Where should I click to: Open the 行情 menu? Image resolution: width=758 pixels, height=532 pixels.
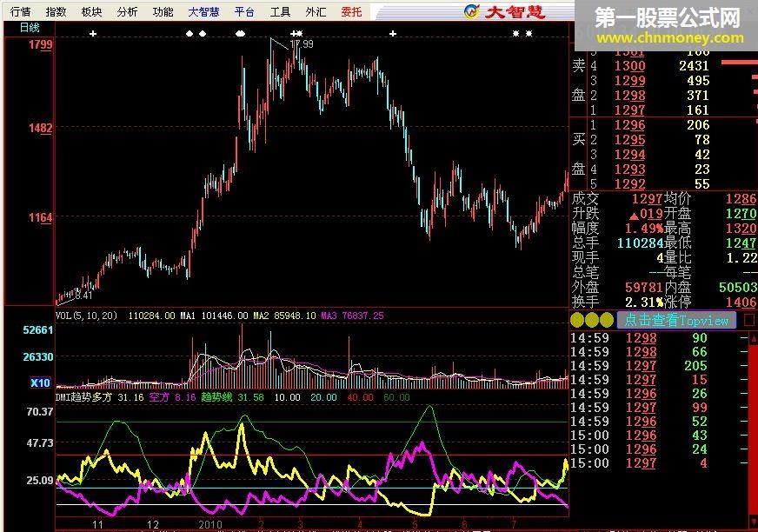[20, 11]
